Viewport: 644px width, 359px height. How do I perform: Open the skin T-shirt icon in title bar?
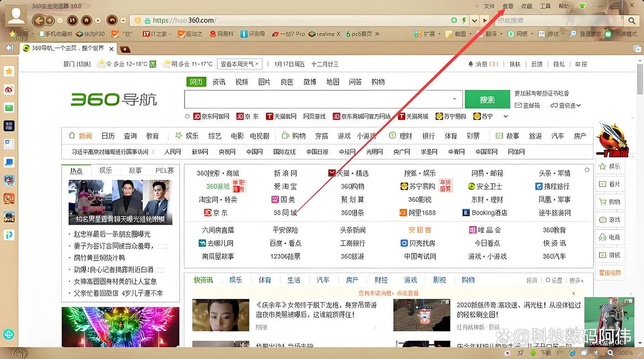click(x=582, y=6)
